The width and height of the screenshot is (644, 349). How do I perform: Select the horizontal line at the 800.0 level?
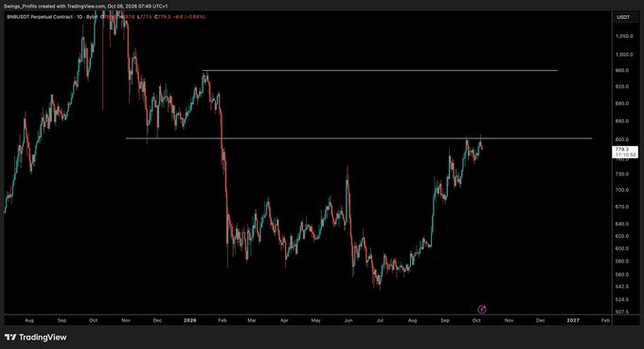point(359,138)
